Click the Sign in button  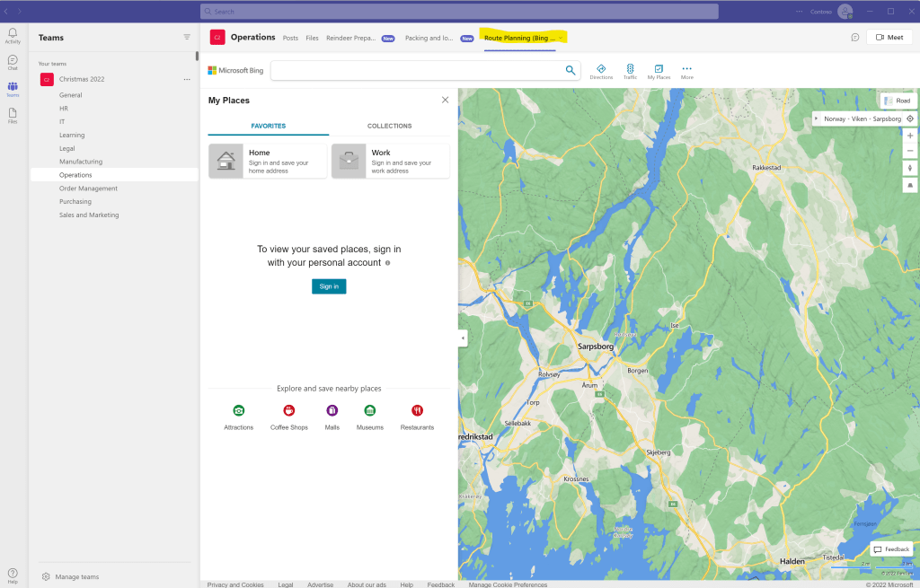329,286
